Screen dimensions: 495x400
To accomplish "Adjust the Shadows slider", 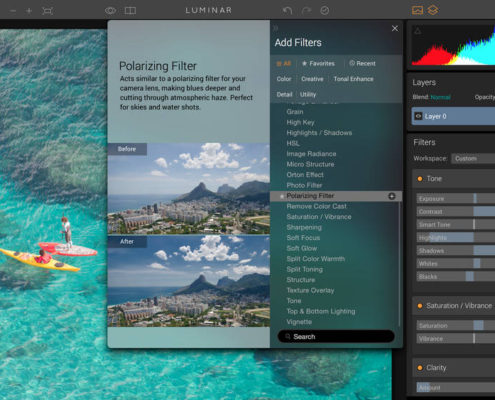I will (456, 251).
